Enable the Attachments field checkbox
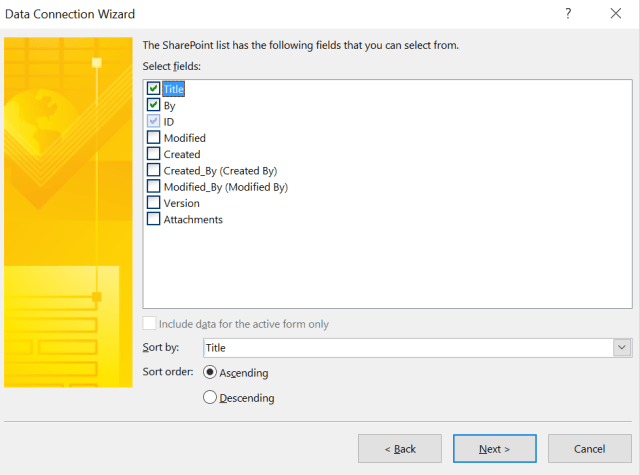 click(153, 219)
